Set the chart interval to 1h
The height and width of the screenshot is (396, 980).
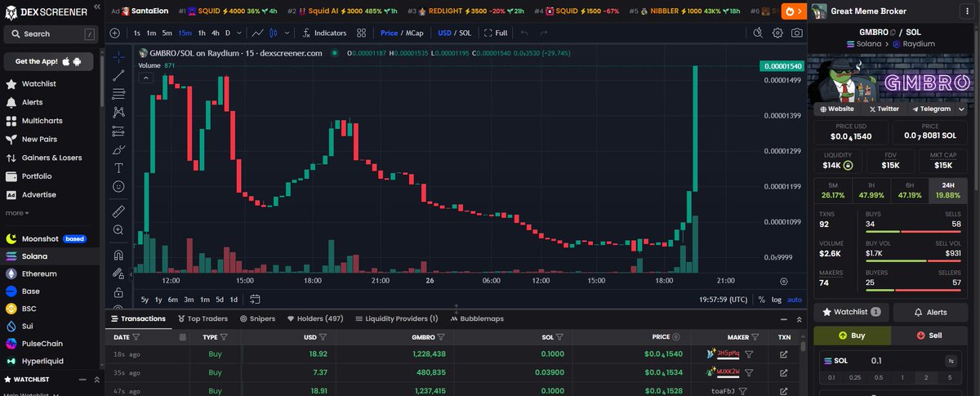pyautogui.click(x=202, y=33)
